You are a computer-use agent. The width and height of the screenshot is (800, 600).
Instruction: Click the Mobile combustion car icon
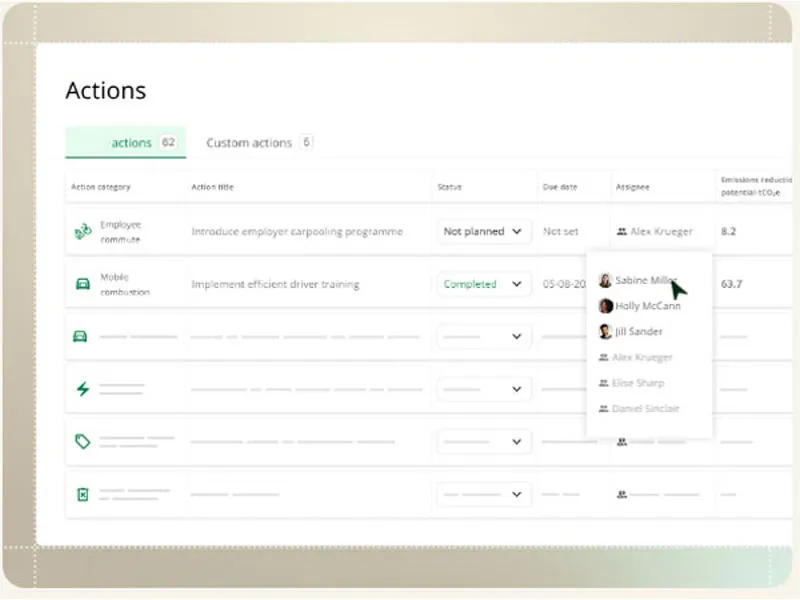[82, 284]
